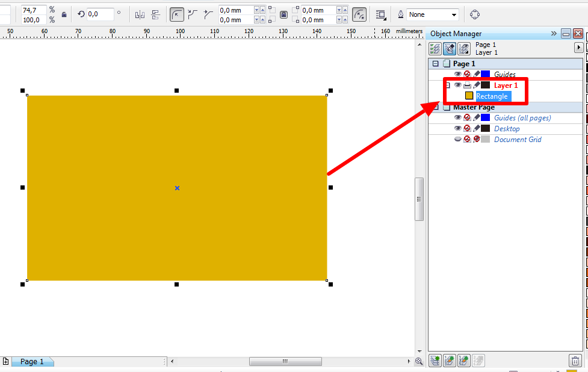This screenshot has width=588, height=372.
Task: Select the Desktop layer name
Action: point(507,129)
